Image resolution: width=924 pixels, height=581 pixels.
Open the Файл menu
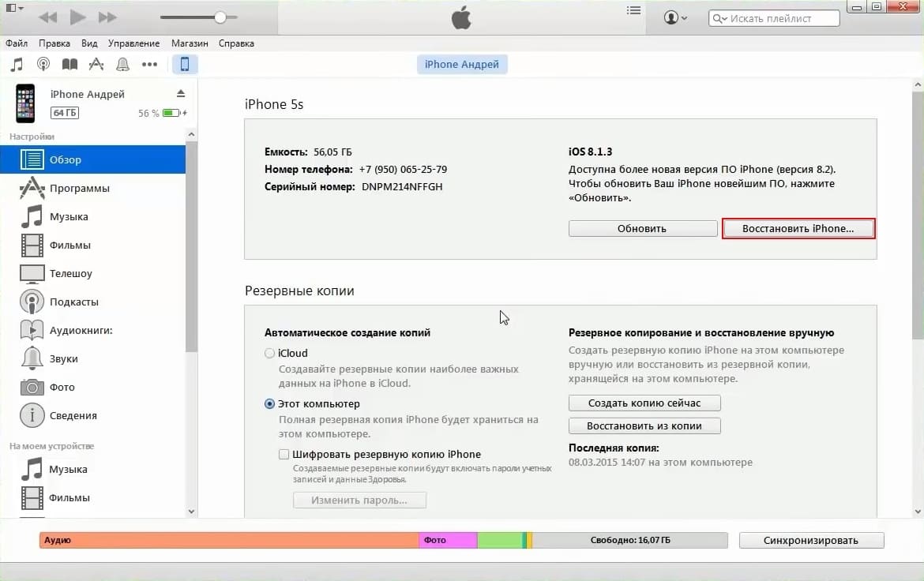click(17, 43)
